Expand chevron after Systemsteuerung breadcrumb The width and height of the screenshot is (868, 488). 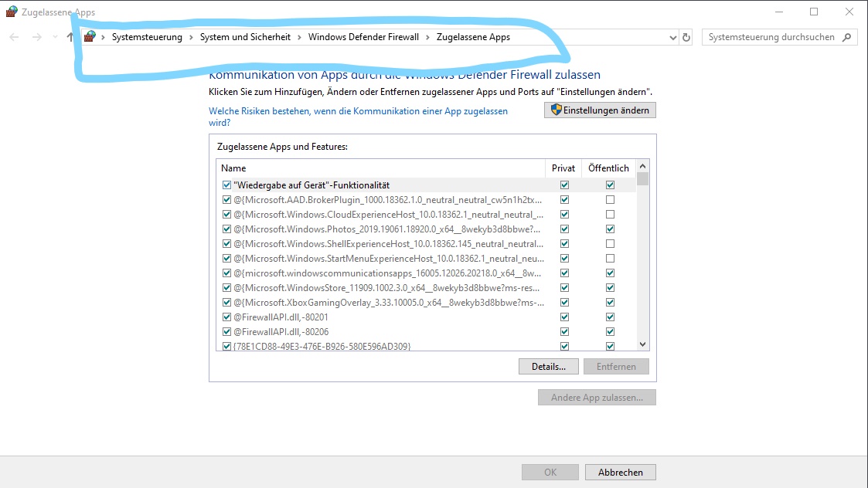(191, 37)
